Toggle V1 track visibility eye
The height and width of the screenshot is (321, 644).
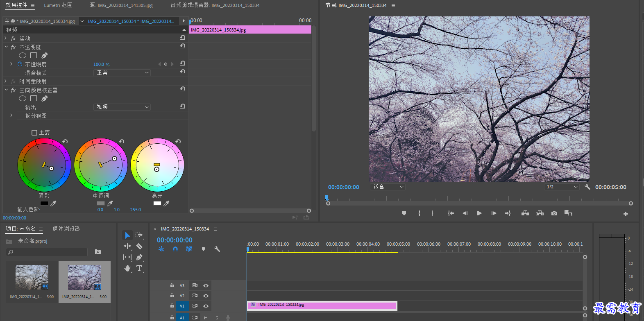click(x=206, y=306)
